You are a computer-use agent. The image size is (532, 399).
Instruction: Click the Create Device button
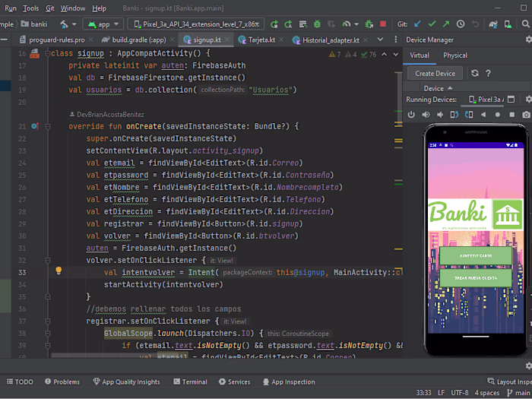click(435, 74)
